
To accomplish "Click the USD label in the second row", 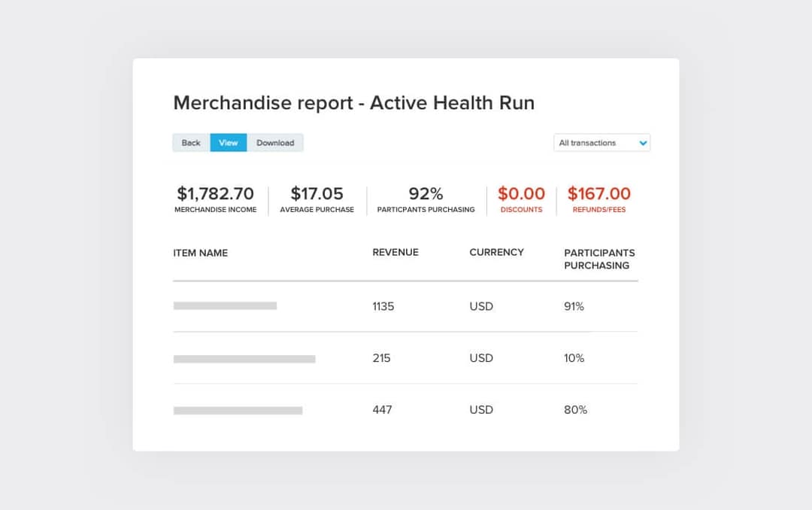I will [480, 358].
